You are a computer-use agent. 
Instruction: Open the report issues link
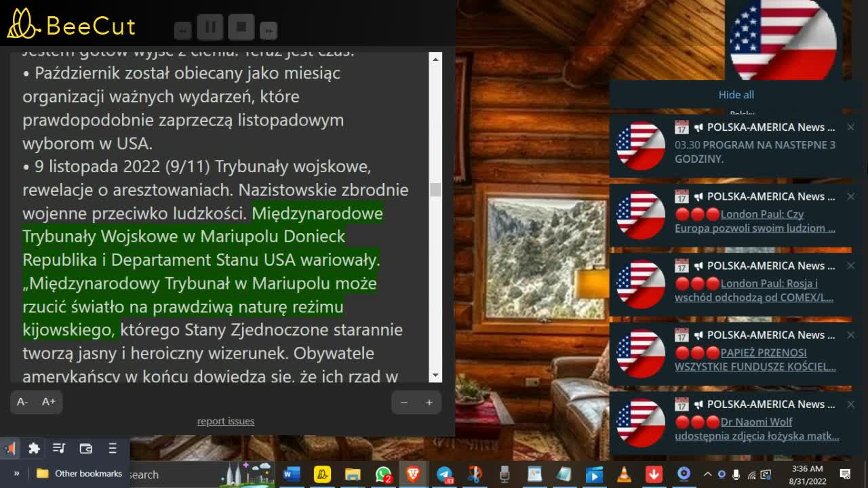[x=226, y=421]
